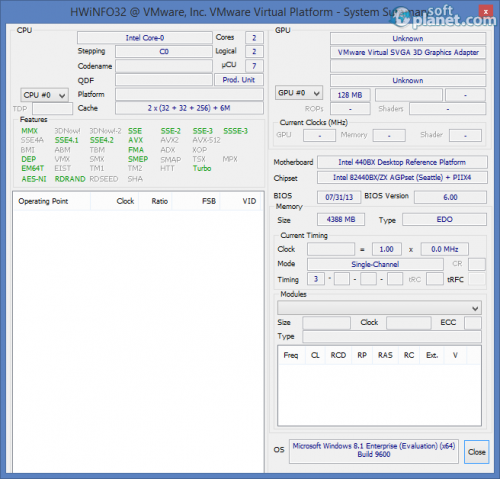Click the CL column header

click(x=315, y=355)
